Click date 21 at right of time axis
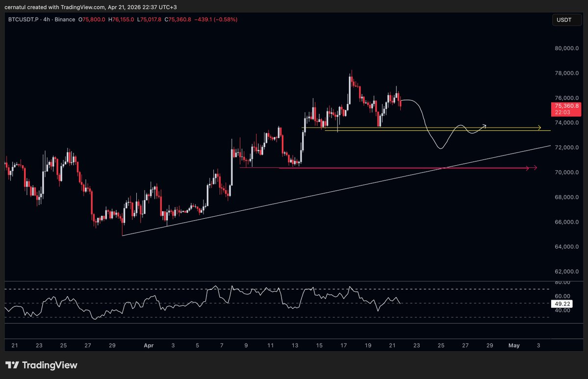This screenshot has height=379, width=588. [x=392, y=346]
